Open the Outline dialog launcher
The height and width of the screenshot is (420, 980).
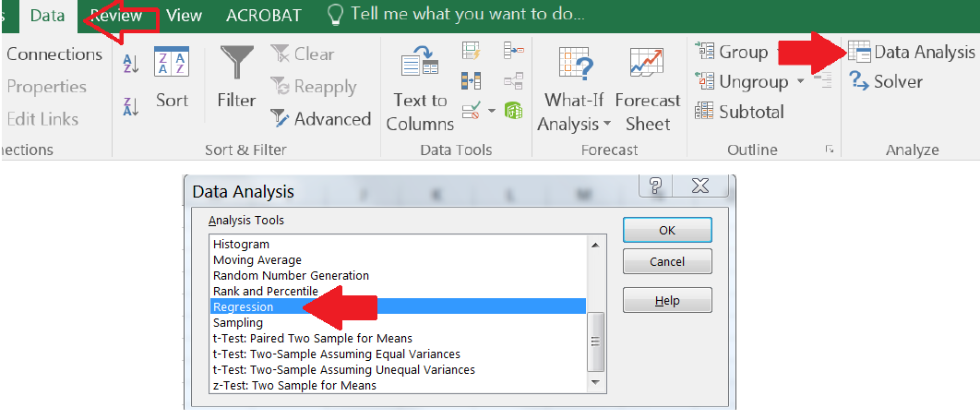click(830, 150)
